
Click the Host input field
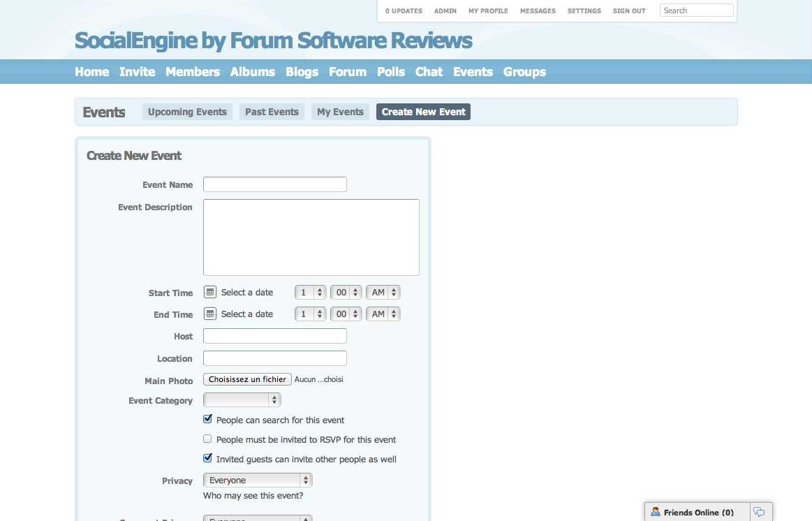click(x=275, y=336)
